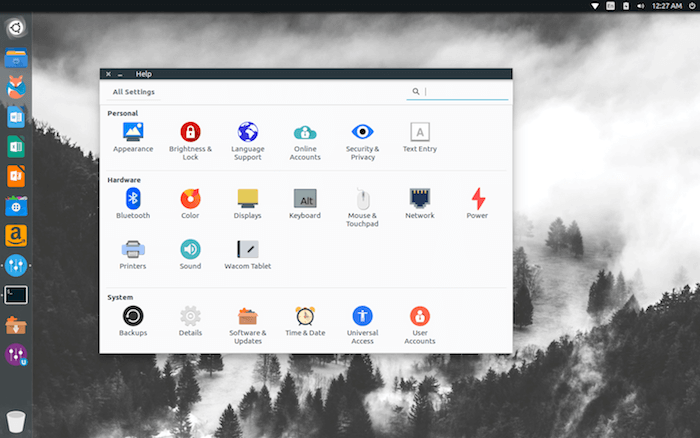Open Keyboard settings
The height and width of the screenshot is (438, 700).
[x=305, y=204]
